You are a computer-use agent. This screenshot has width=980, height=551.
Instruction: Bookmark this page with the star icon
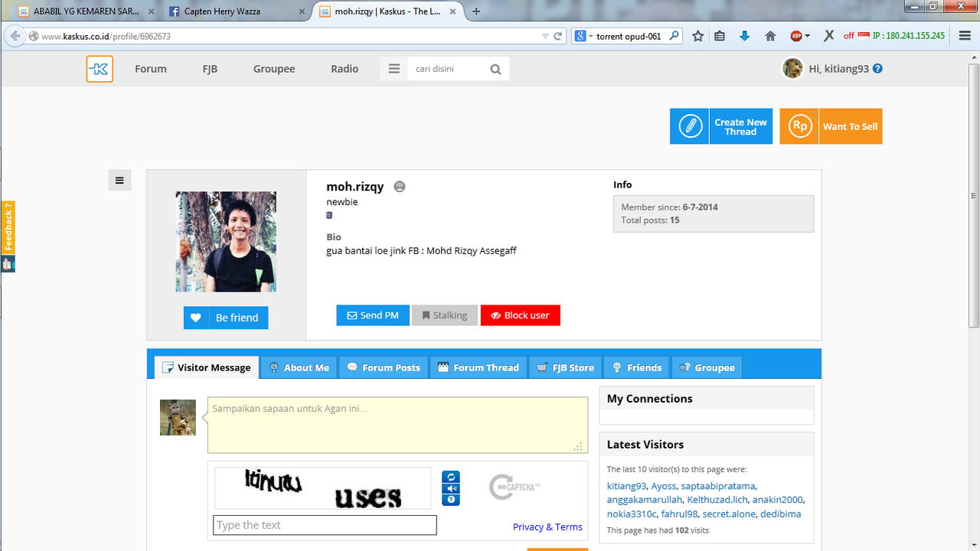point(697,36)
